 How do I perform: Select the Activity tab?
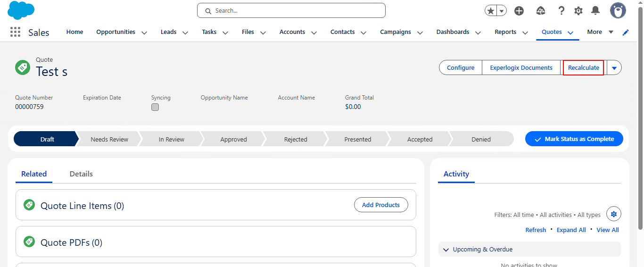click(x=456, y=174)
